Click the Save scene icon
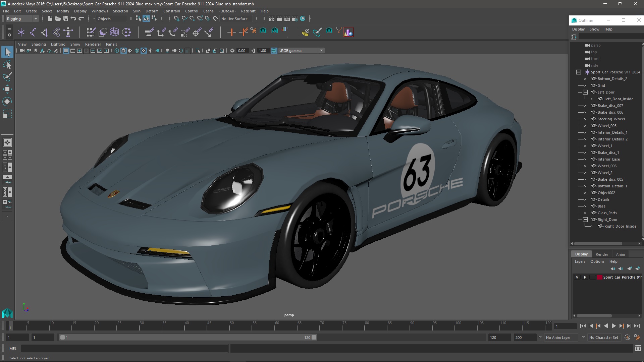 point(66,19)
